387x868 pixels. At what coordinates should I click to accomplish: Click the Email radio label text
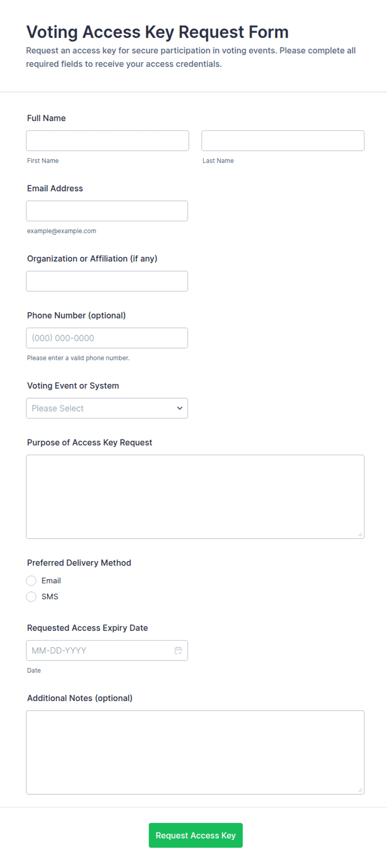click(x=51, y=581)
